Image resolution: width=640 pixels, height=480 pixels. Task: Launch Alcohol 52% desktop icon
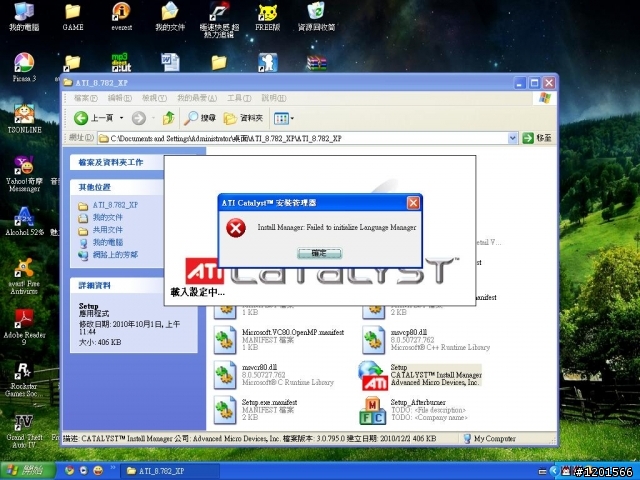(x=24, y=222)
